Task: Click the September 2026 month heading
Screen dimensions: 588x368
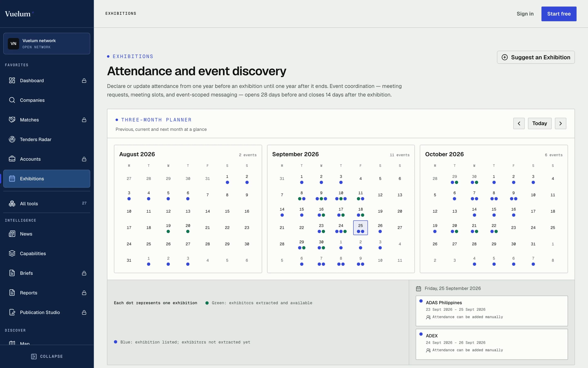Action: (295, 154)
